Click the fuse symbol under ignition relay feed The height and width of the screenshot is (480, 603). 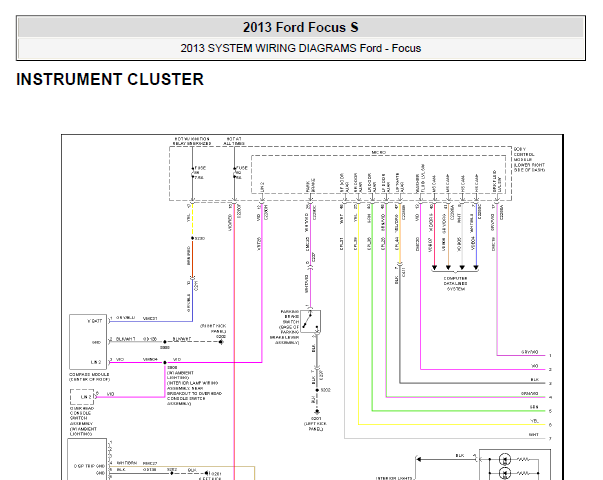point(193,173)
